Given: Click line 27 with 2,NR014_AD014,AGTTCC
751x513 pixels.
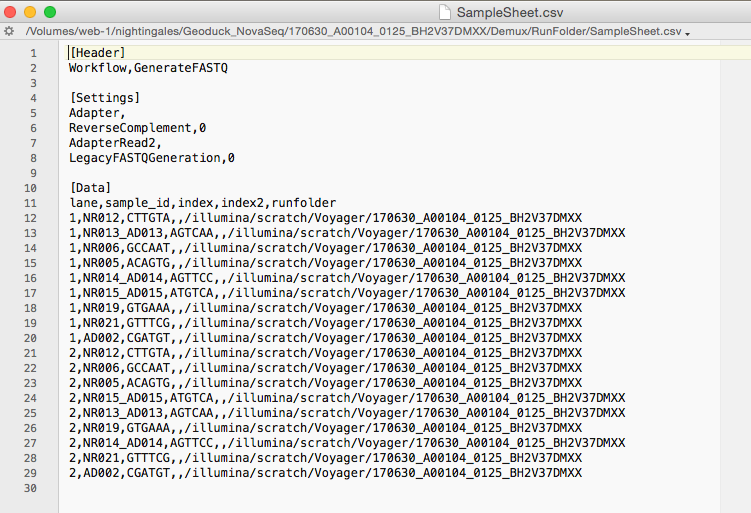Looking at the screenshot, I should pyautogui.click(x=347, y=443).
